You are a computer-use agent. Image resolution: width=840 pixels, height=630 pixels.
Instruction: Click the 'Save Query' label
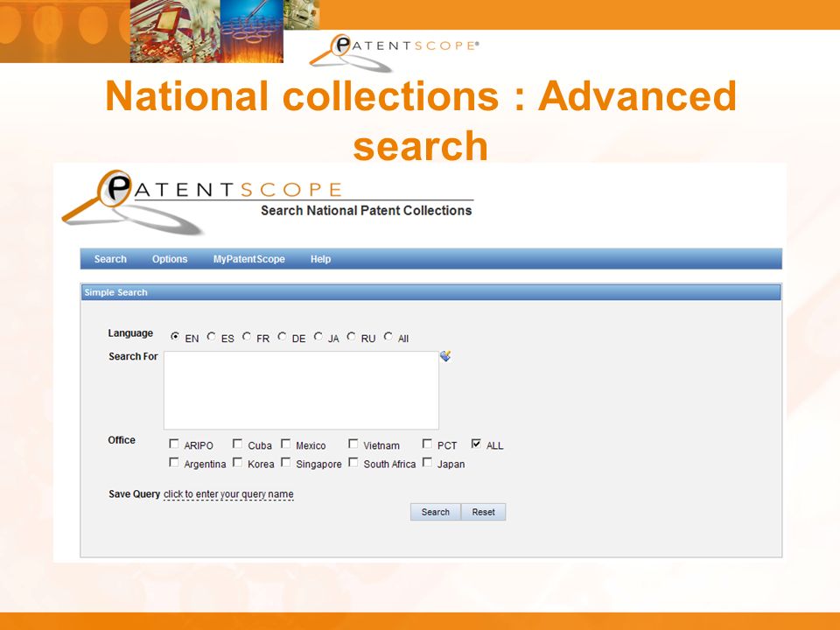point(134,493)
